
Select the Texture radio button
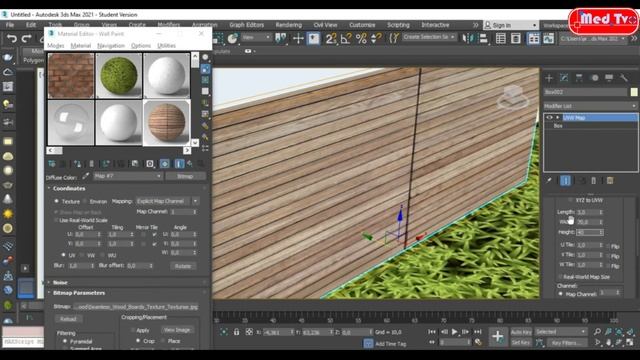coord(56,201)
